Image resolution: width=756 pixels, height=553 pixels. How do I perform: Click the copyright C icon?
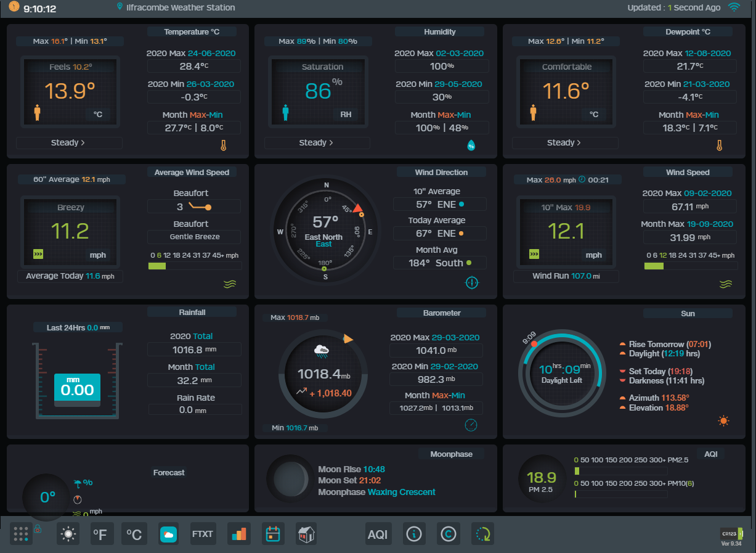[x=449, y=534]
